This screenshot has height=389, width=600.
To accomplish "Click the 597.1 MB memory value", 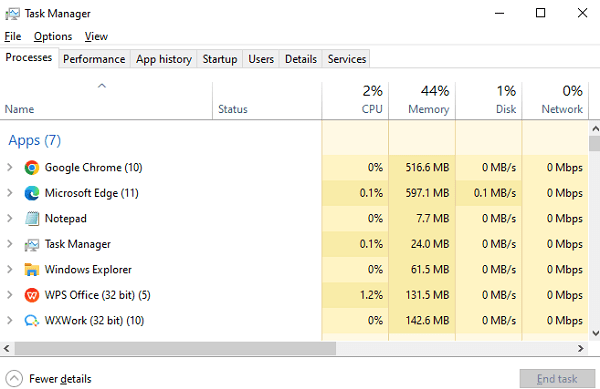I will point(427,193).
